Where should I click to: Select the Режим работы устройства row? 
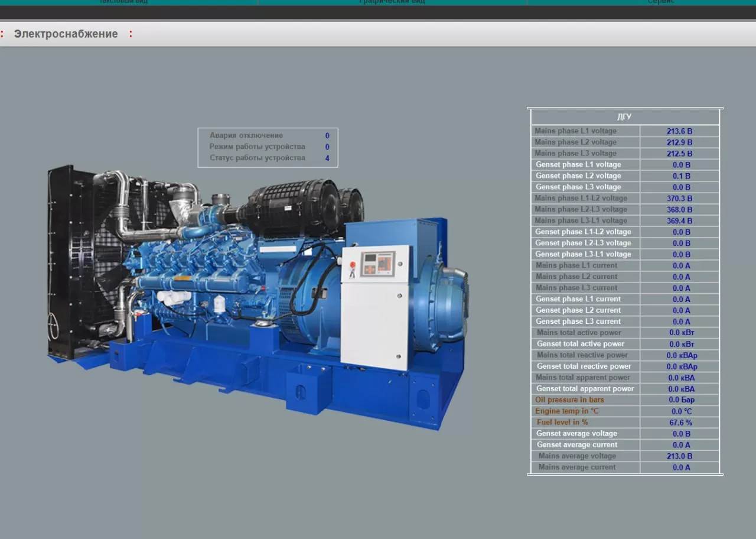tap(257, 147)
